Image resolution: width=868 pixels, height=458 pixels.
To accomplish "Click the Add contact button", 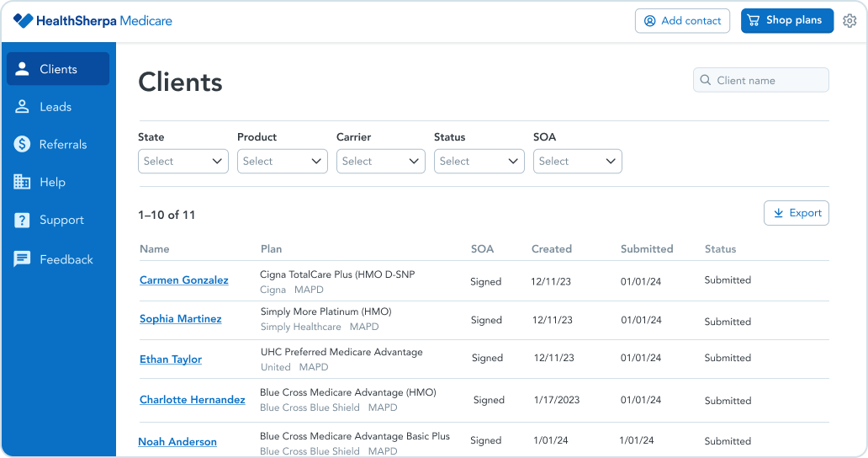I will (x=683, y=20).
